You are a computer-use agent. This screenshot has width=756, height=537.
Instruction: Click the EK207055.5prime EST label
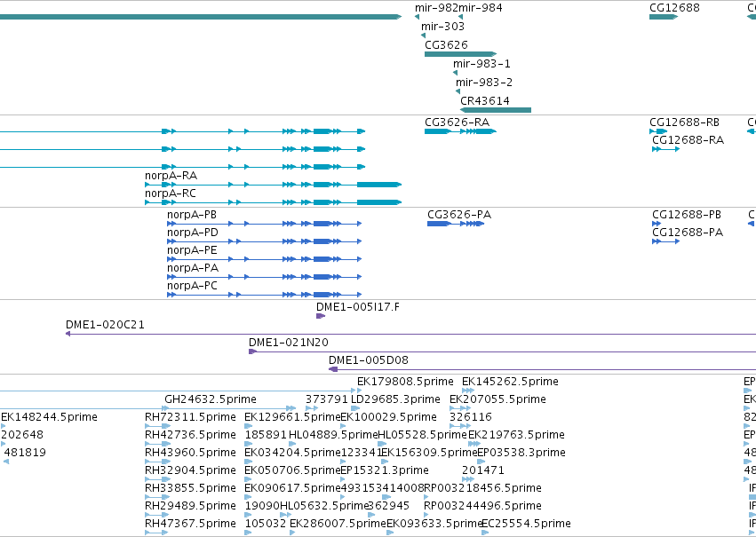pyautogui.click(x=497, y=399)
